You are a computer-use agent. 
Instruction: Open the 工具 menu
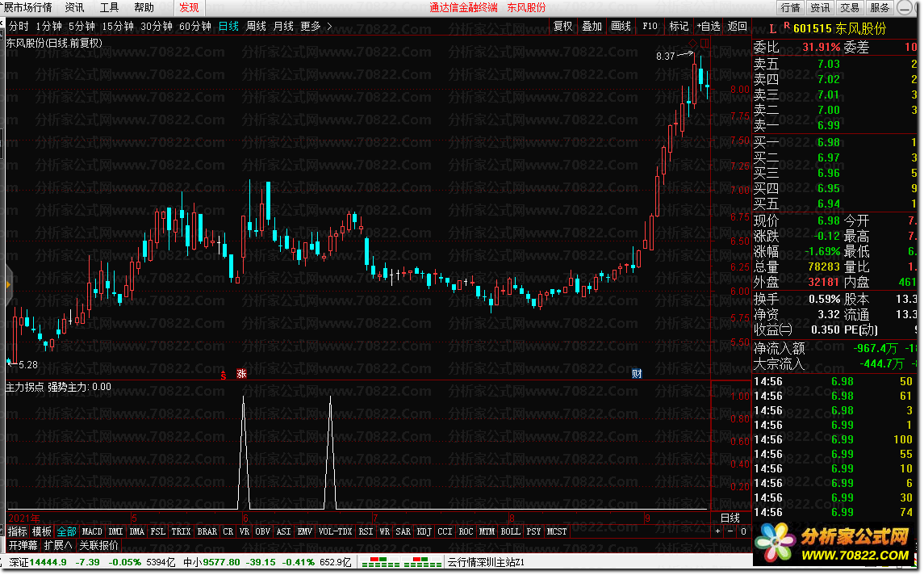click(109, 7)
